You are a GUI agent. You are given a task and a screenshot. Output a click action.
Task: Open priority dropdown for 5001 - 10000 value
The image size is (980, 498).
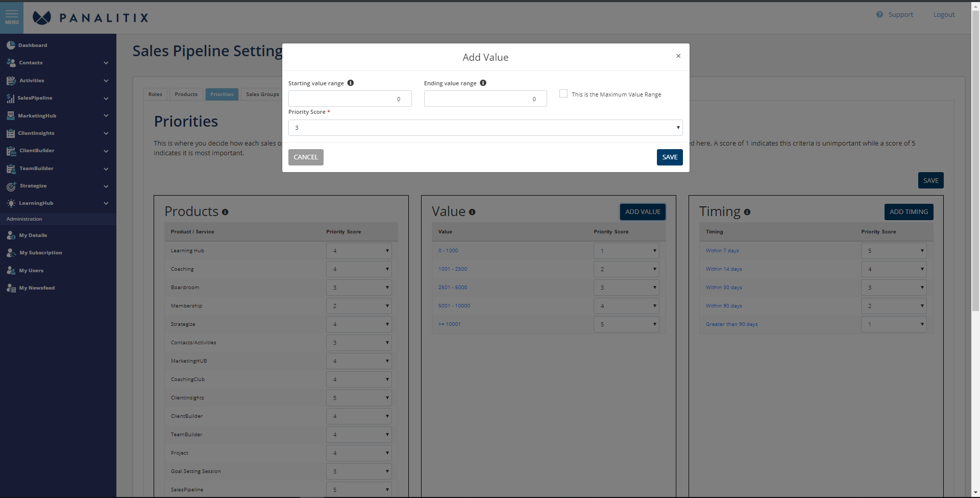pyautogui.click(x=626, y=306)
